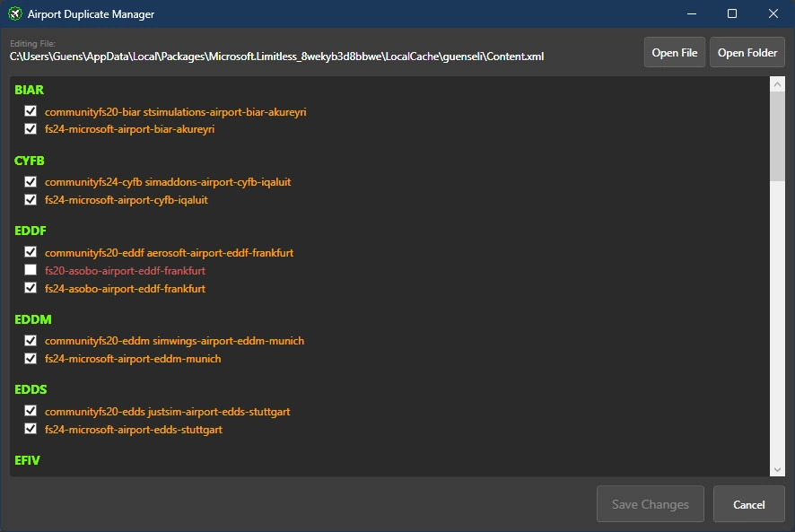795x532 pixels.
Task: Uncheck communityfs20-eddf aerosoft frankfurt checkbox
Action: pos(31,252)
